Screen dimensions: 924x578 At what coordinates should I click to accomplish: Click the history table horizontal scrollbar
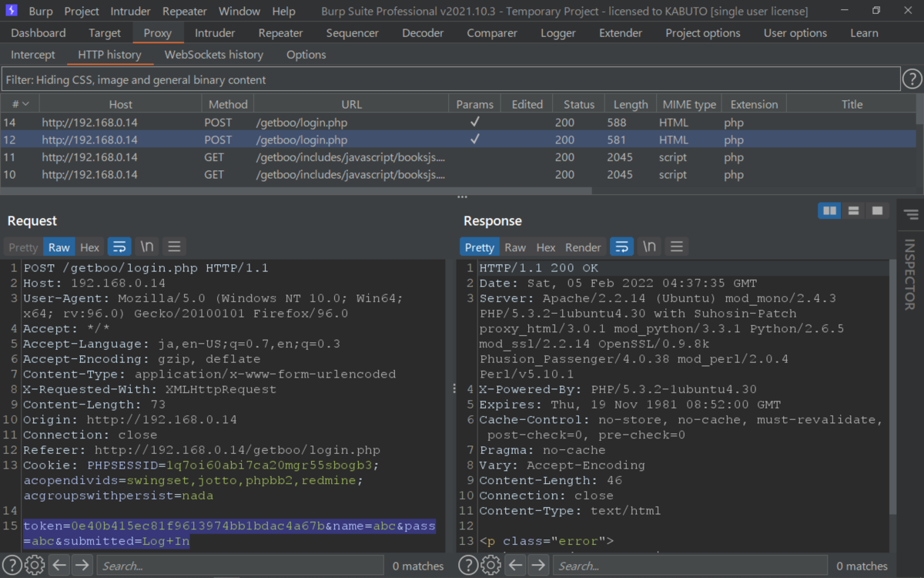[296, 190]
